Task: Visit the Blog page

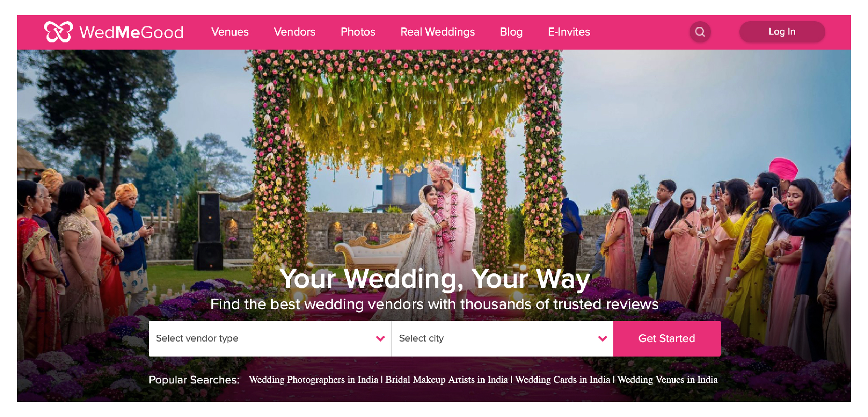Action: [512, 32]
